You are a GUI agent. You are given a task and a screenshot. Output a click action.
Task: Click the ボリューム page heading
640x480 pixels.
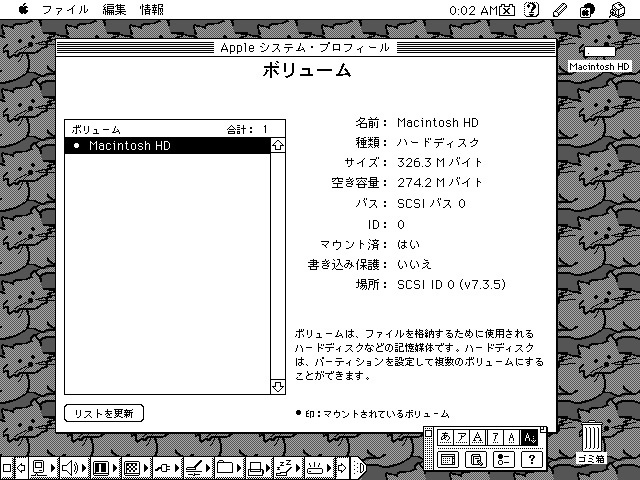tap(307, 70)
